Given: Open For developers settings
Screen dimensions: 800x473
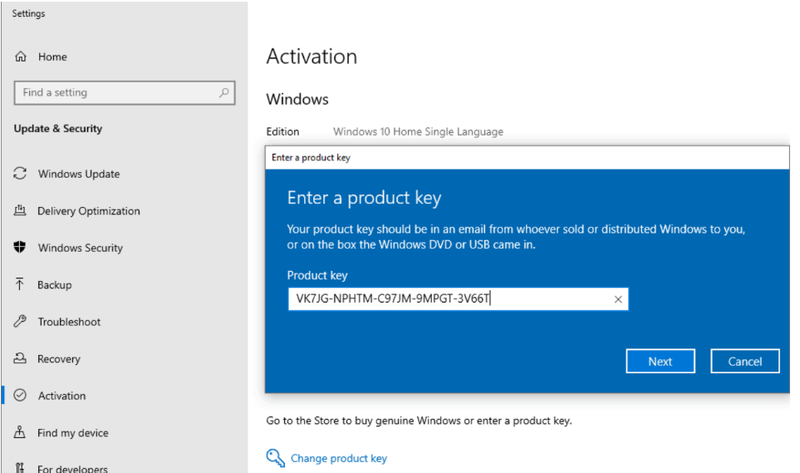Looking at the screenshot, I should 72,468.
